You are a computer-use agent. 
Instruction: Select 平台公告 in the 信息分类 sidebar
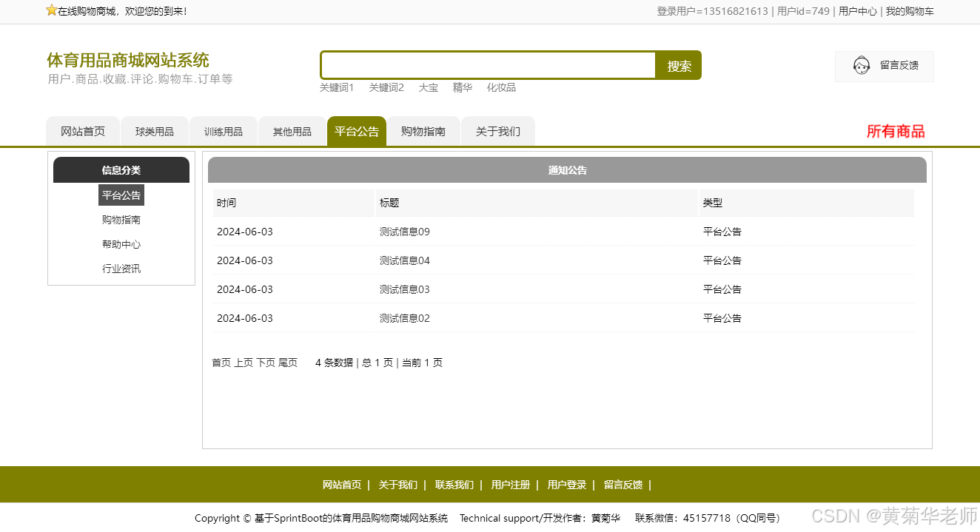pos(121,195)
